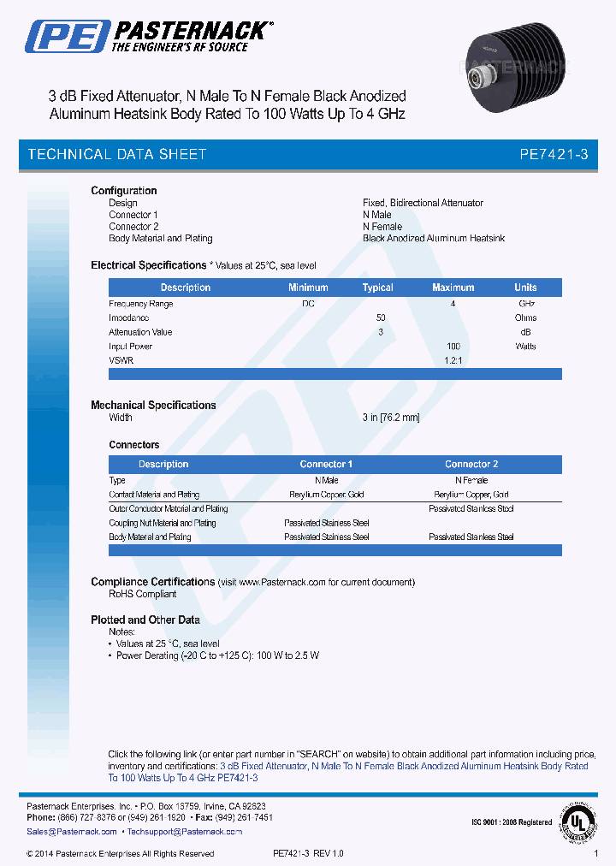Click the RoHS Compliant text
Image resolution: width=616 pixels, height=866 pixels.
tap(142, 594)
